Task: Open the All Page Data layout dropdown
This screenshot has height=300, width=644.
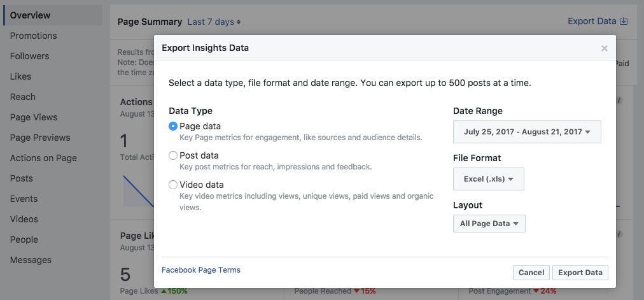Action: 489,224
